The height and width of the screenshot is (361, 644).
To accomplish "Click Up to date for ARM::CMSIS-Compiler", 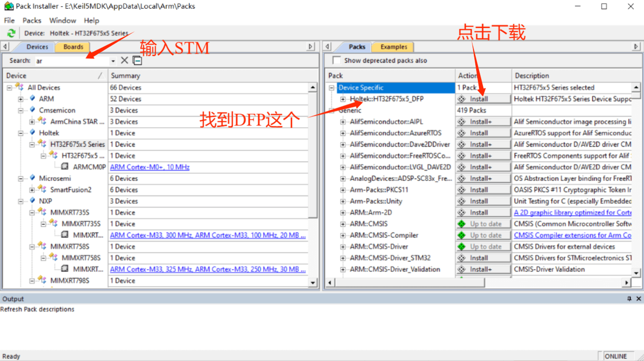I will (483, 235).
